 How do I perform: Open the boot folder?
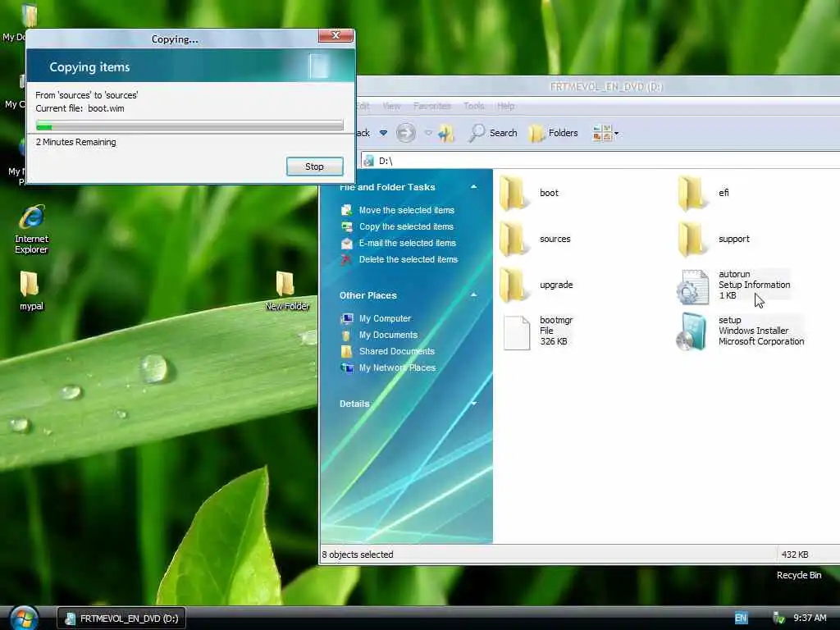pyautogui.click(x=530, y=193)
